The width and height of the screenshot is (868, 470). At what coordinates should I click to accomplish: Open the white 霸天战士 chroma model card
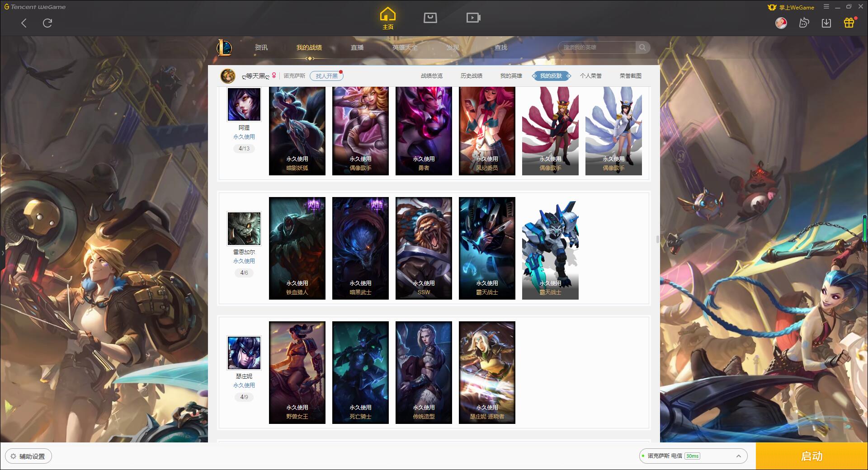(550, 248)
